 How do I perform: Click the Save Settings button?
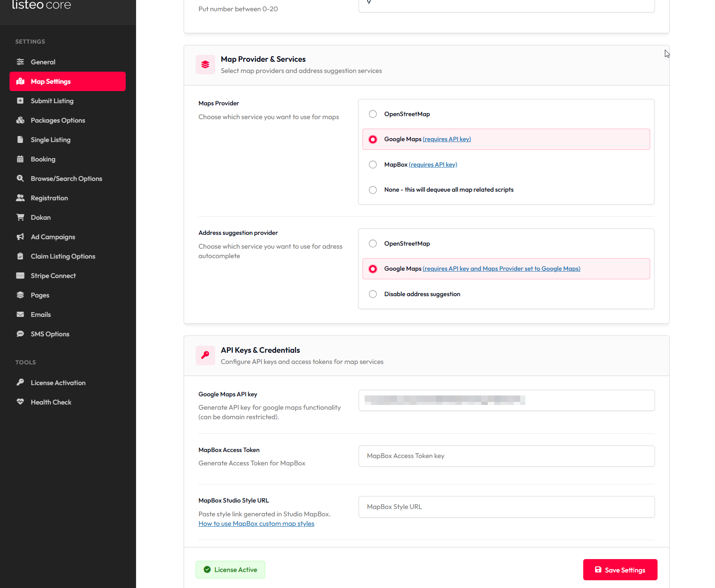620,570
